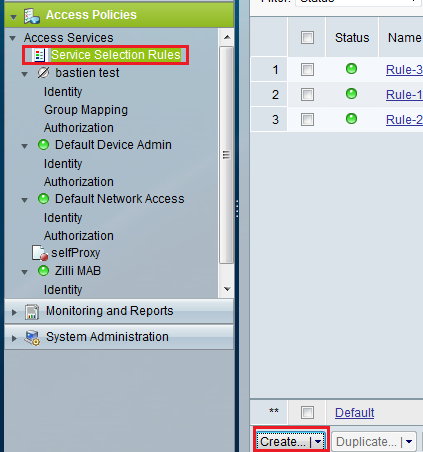Select the Default Network Access label
This screenshot has height=452, width=423.
pos(120,199)
